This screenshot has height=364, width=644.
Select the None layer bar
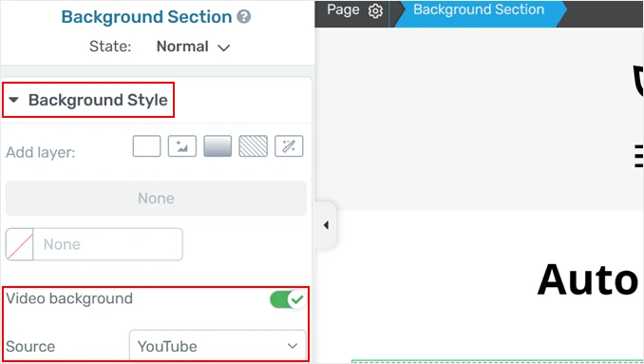click(x=156, y=199)
